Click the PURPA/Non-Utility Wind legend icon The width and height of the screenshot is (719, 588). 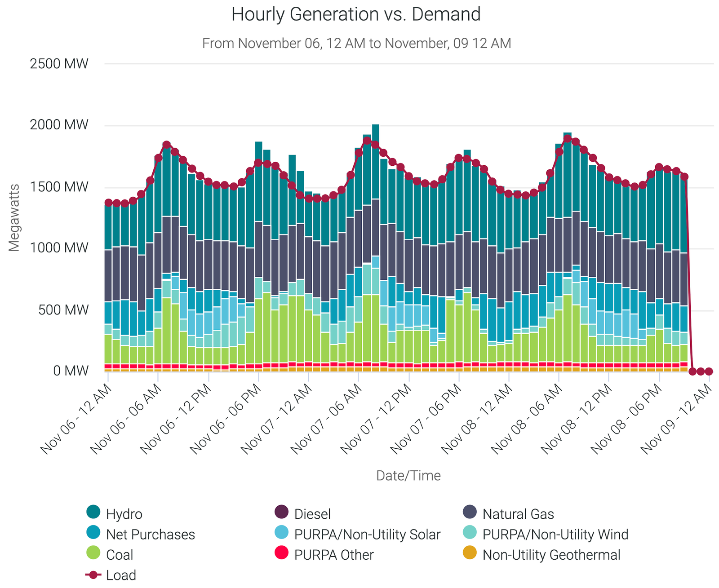[470, 532]
